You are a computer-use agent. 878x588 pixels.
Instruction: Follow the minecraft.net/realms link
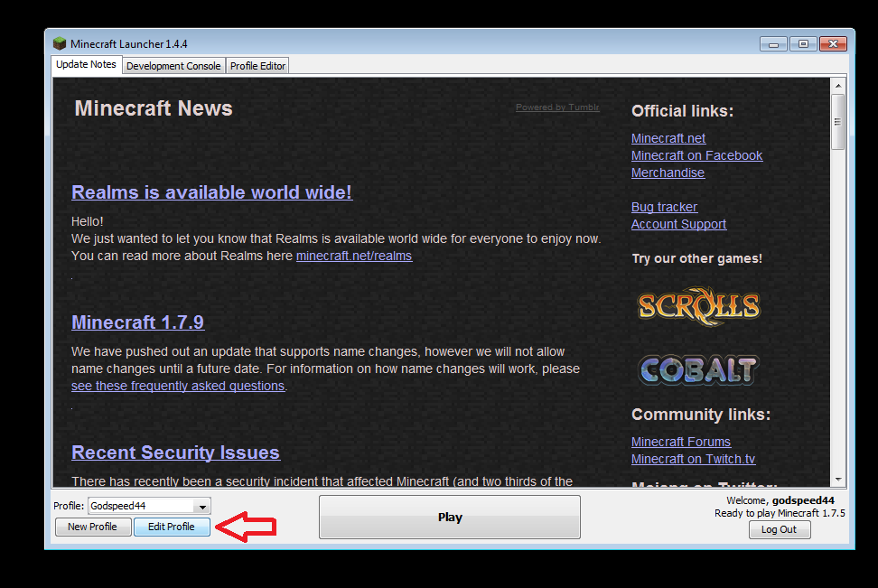click(x=354, y=256)
